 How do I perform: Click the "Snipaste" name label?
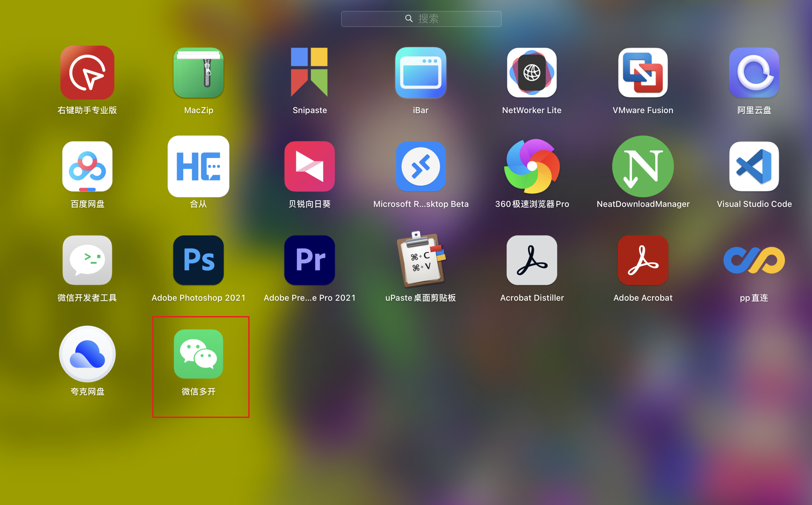[x=310, y=110]
